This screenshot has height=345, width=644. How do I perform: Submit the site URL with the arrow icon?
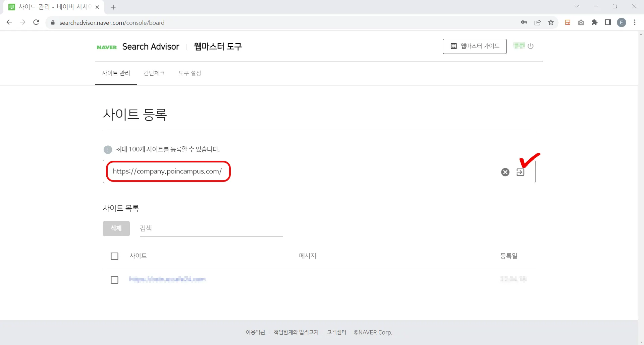[520, 172]
